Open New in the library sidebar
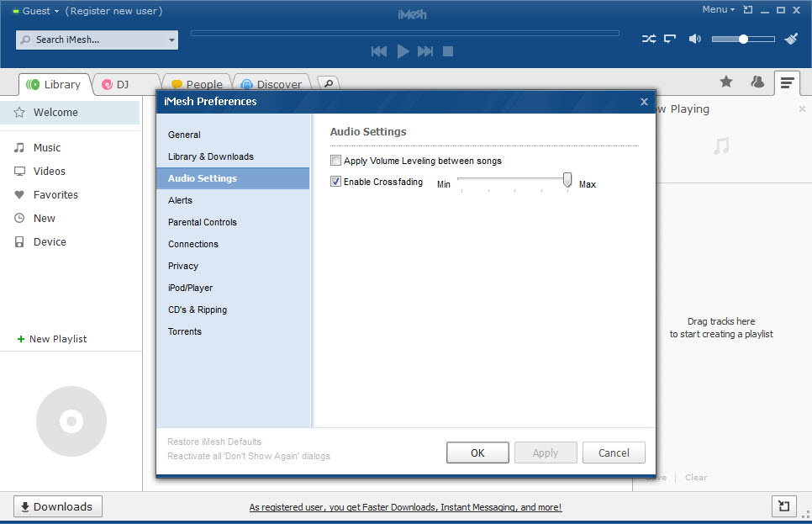The width and height of the screenshot is (812, 524). 44,218
